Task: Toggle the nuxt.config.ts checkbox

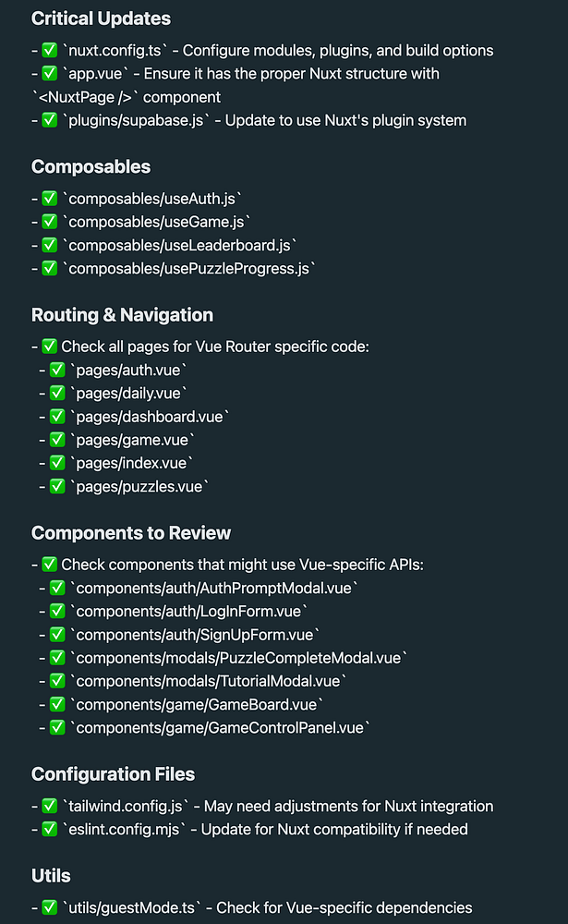Action: pyautogui.click(x=50, y=51)
